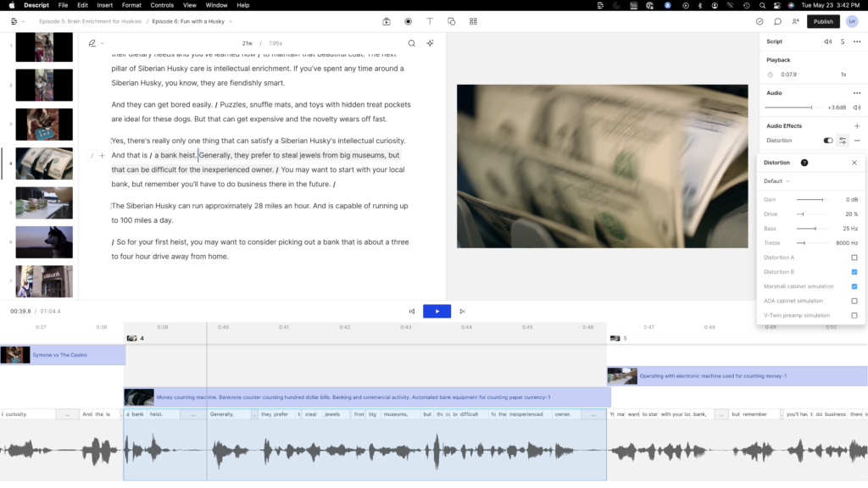868x488 pixels.
Task: Open the AI sparkle tool near the search icon
Action: click(430, 42)
